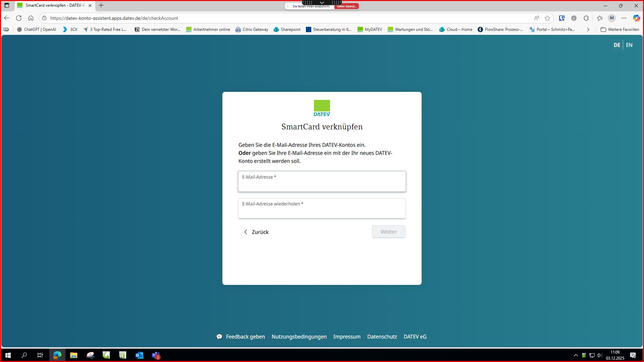Click the browser refresh icon

coord(19,18)
